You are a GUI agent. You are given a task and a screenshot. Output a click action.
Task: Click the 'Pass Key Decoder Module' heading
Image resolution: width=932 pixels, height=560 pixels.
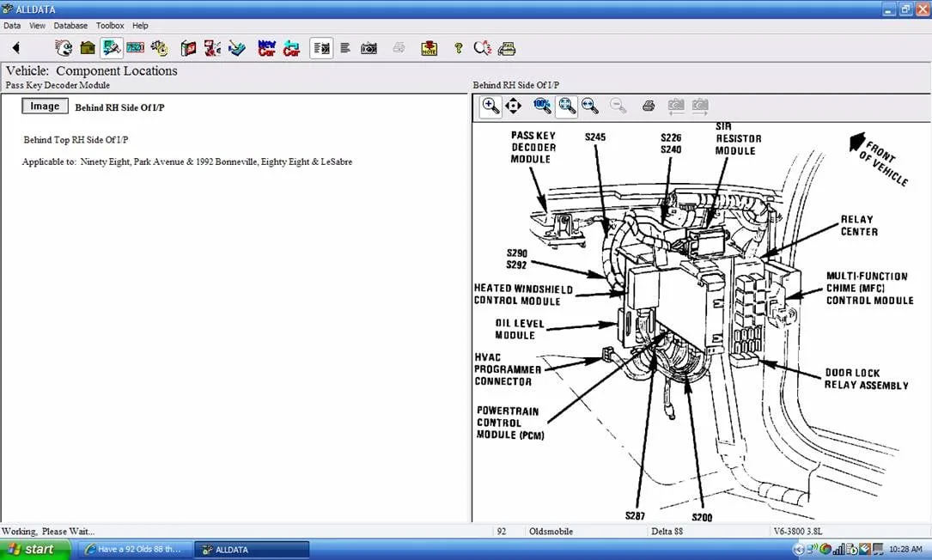tap(58, 85)
